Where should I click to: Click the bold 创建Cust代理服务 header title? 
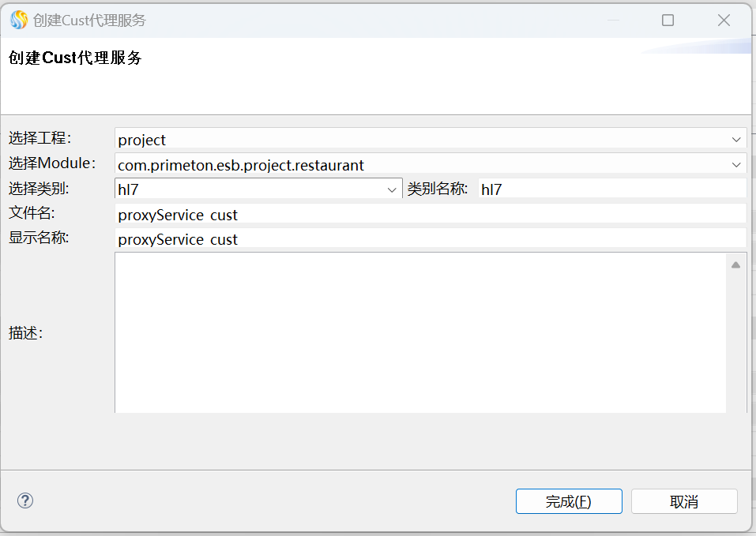[75, 58]
